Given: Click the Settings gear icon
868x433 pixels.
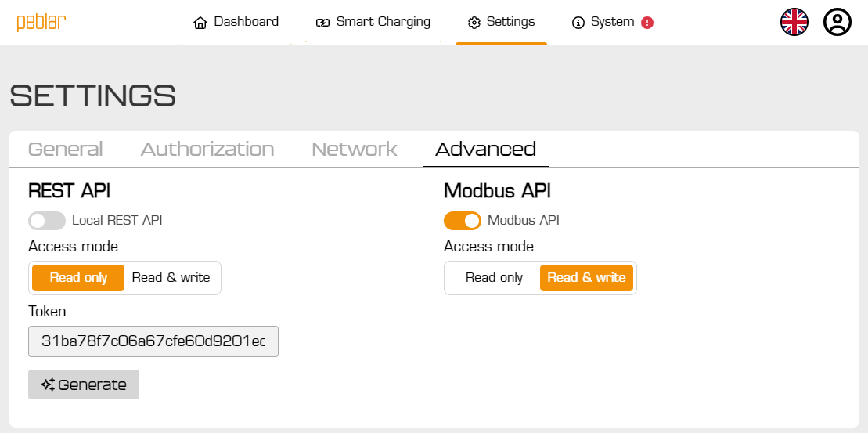Looking at the screenshot, I should coord(474,23).
